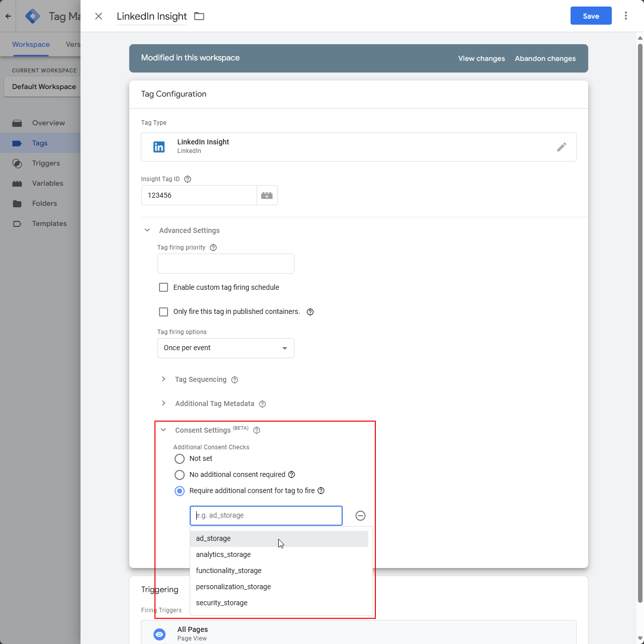The image size is (644, 644).
Task: Click the Templates outline icon
Action: tap(17, 224)
